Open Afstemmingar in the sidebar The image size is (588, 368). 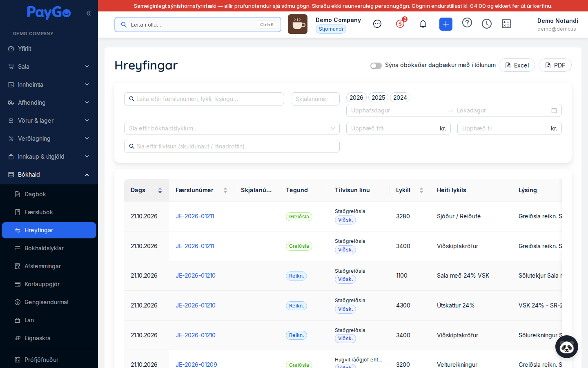(x=49, y=266)
